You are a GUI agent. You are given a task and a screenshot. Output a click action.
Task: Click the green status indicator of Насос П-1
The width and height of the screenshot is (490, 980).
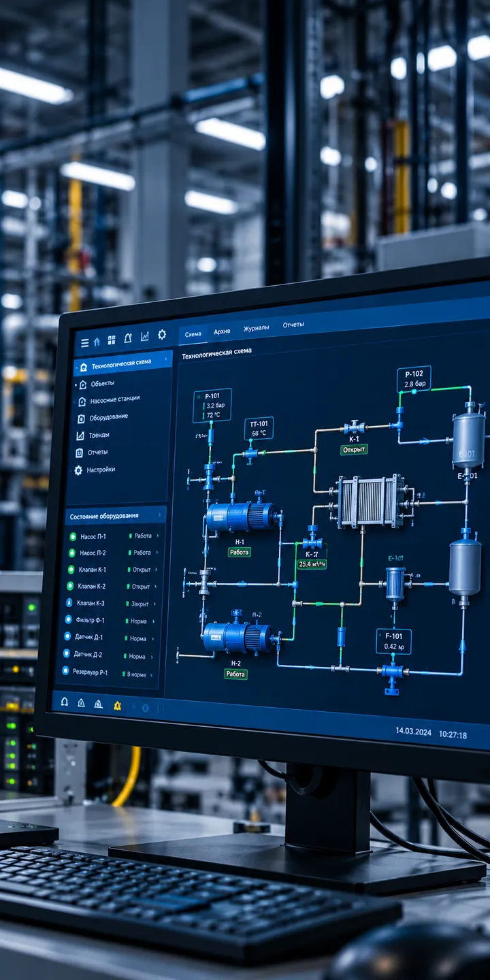73,537
